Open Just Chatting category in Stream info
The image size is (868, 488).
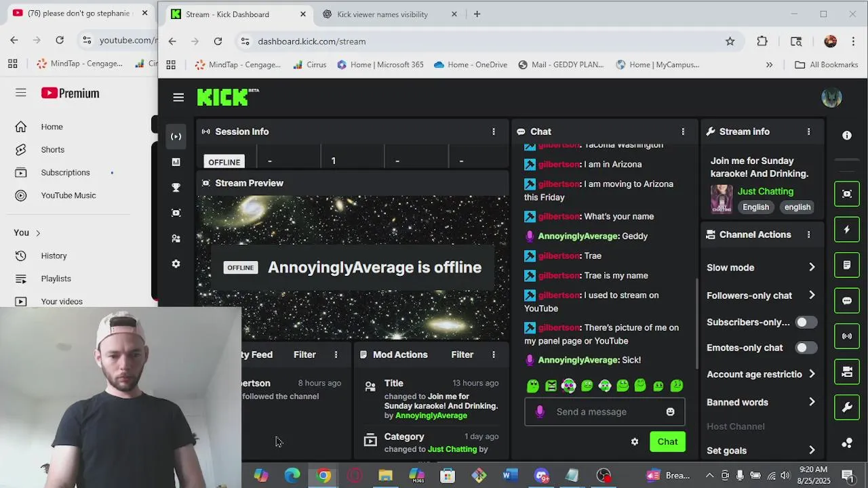[x=766, y=191]
